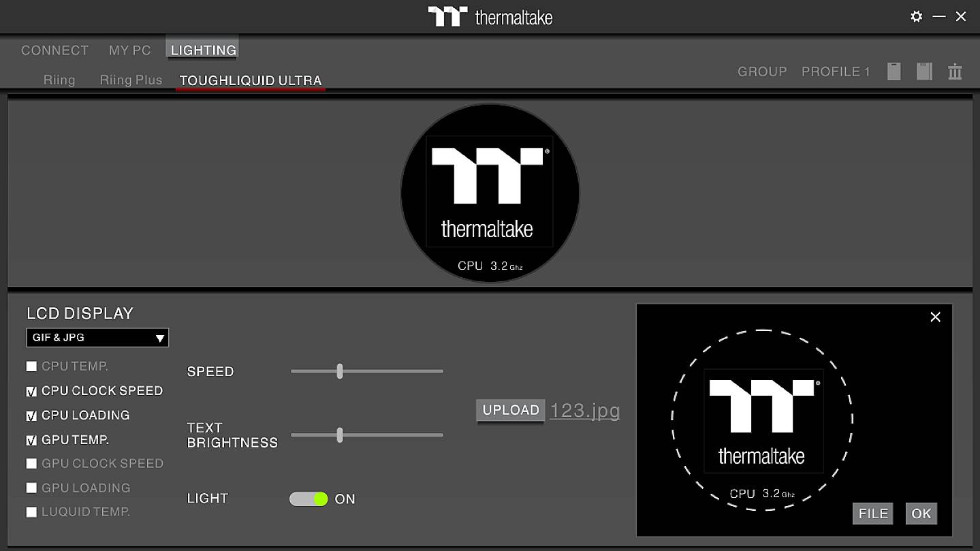
Task: Uncheck CPU CLOCK SPEED
Action: pos(31,391)
